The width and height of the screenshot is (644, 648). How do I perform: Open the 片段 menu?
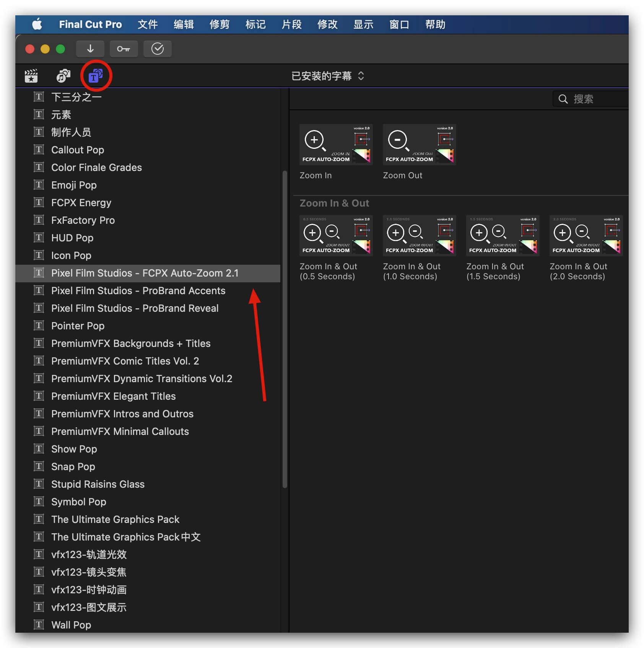click(x=291, y=24)
